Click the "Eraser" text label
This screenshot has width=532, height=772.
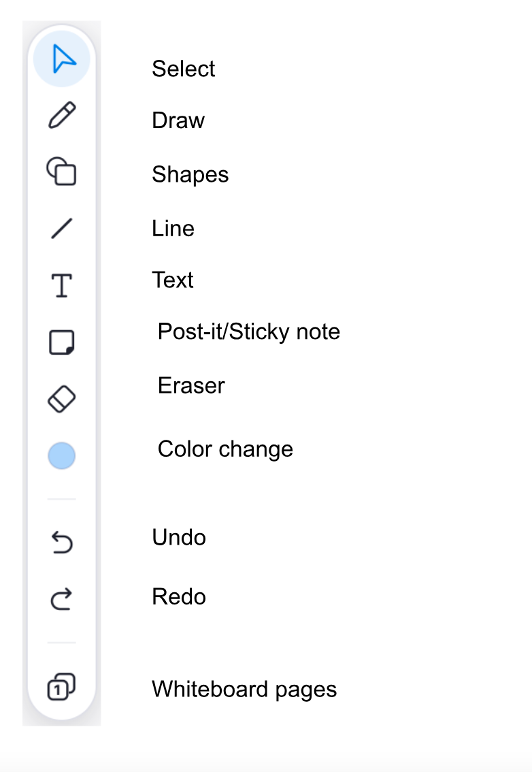coord(191,385)
